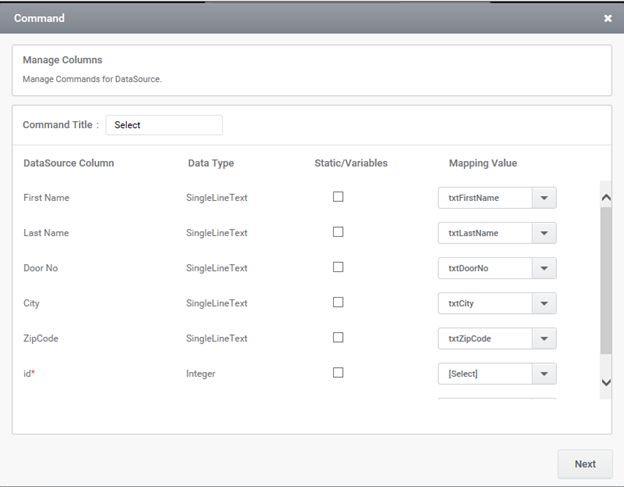Click SingleLineText in the First Name row
This screenshot has width=624, height=487.
pos(216,198)
